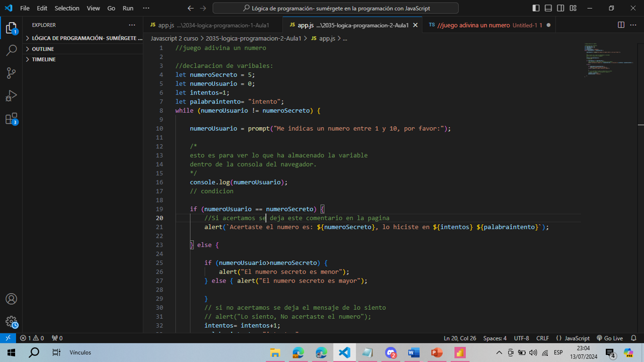The width and height of the screenshot is (644, 362).
Task: Open the Search view in activity bar
Action: (11, 50)
